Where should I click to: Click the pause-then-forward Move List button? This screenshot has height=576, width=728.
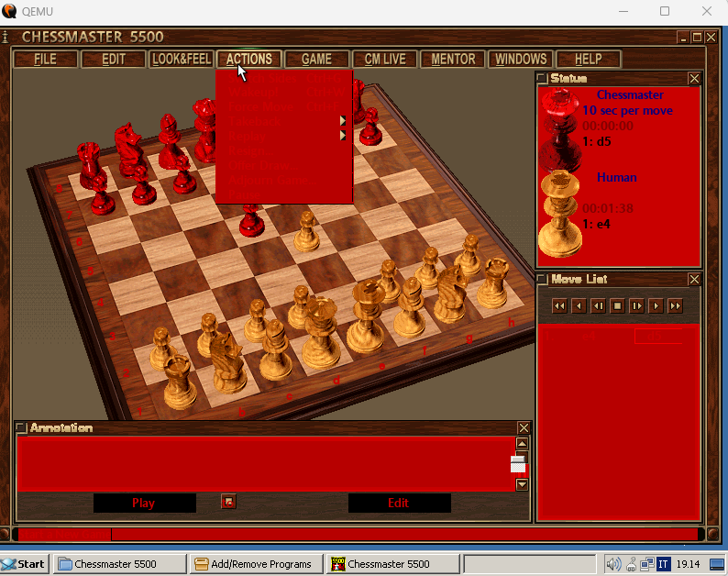(636, 306)
